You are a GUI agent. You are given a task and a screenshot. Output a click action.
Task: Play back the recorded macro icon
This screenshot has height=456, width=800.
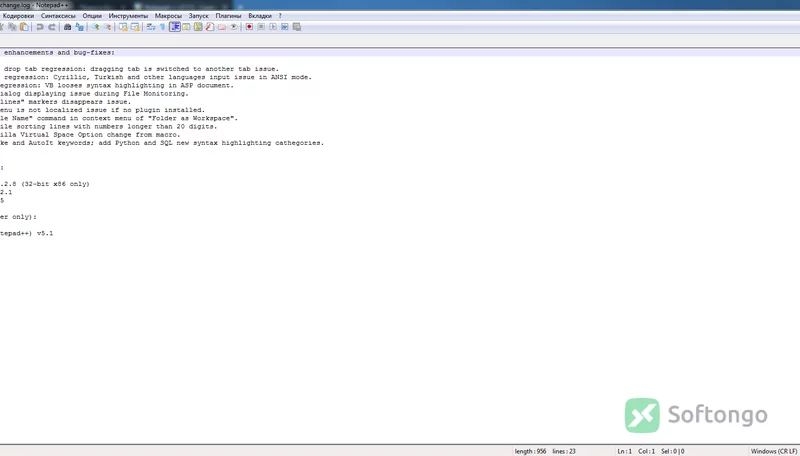[273, 27]
